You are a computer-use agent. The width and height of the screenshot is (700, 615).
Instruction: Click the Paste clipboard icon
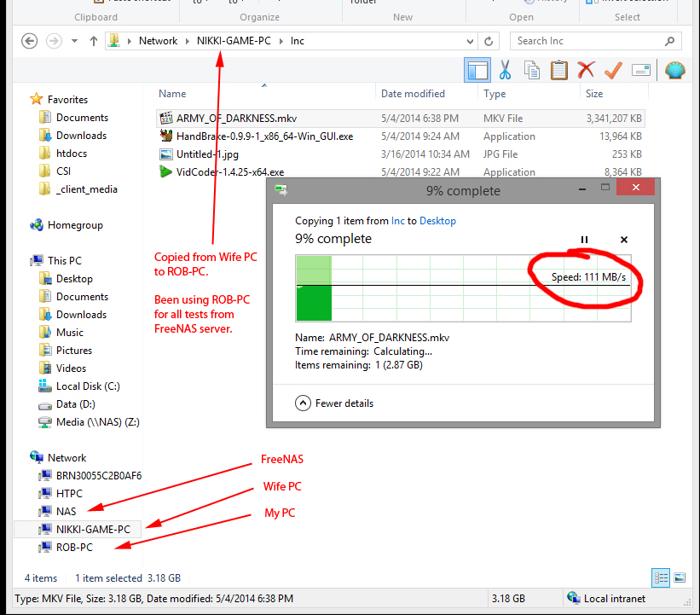coord(559,70)
